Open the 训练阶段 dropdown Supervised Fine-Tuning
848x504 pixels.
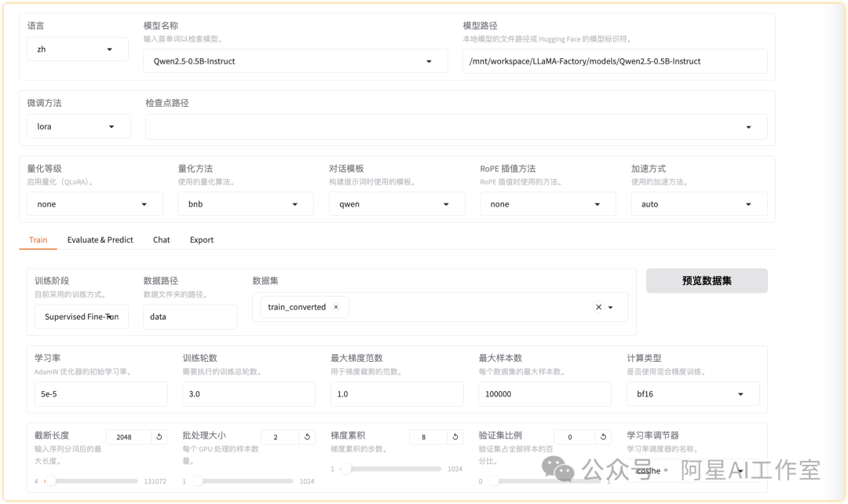[x=82, y=316]
